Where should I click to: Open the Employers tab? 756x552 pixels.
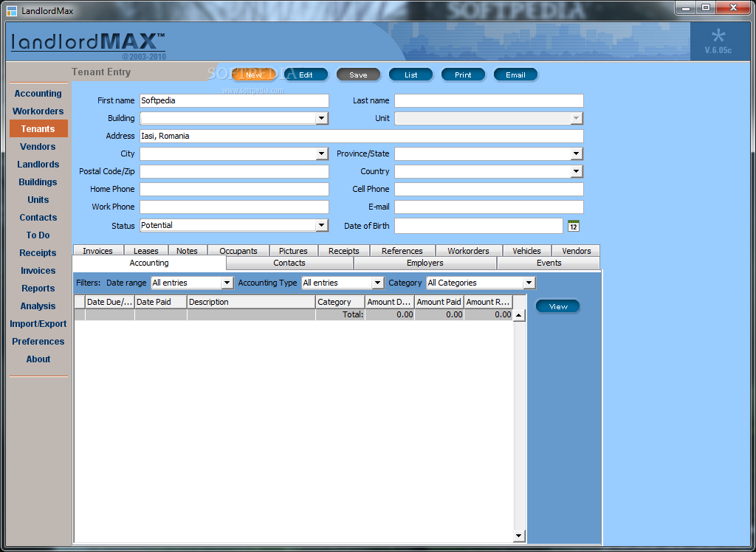(x=425, y=263)
